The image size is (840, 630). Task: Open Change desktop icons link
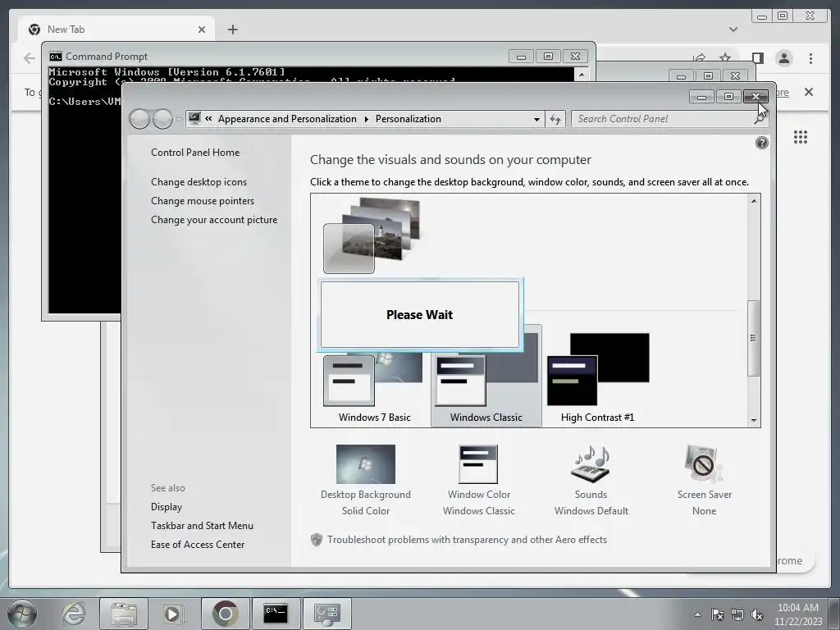tap(199, 181)
